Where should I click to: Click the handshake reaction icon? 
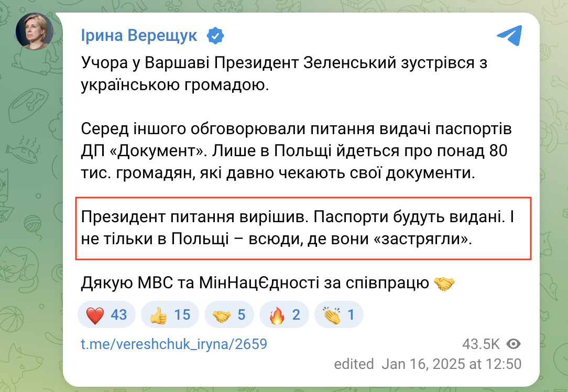tap(222, 314)
